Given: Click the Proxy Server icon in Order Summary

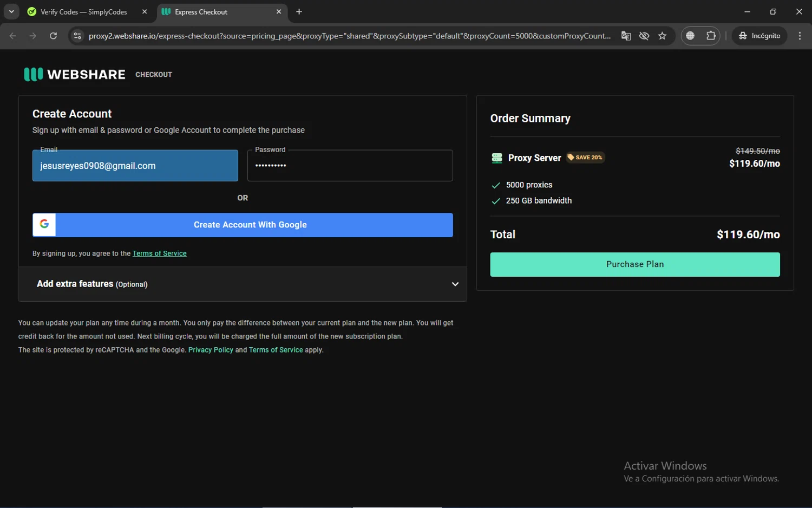Looking at the screenshot, I should click(x=497, y=158).
